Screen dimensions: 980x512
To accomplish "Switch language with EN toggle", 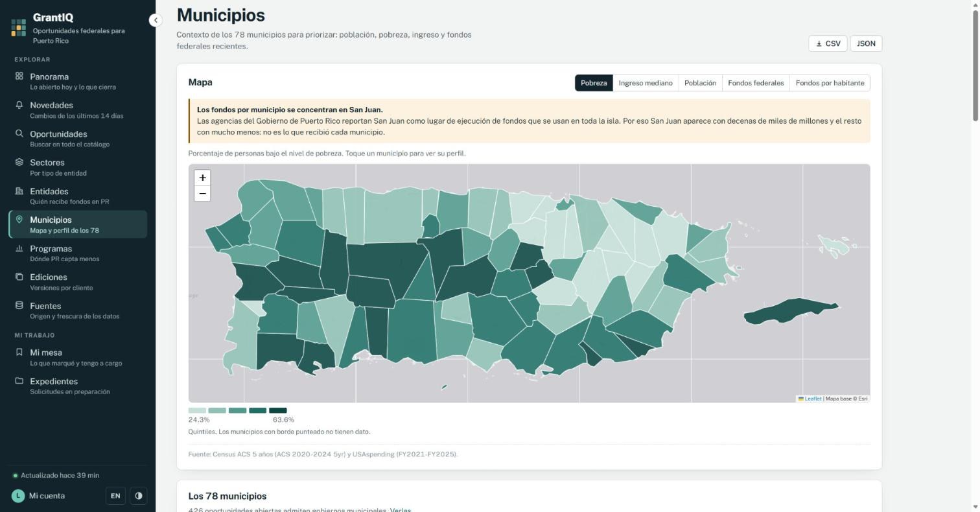I will pyautogui.click(x=115, y=496).
